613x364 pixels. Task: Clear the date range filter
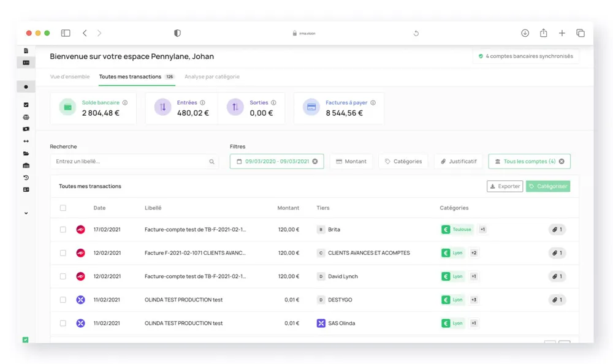point(315,162)
